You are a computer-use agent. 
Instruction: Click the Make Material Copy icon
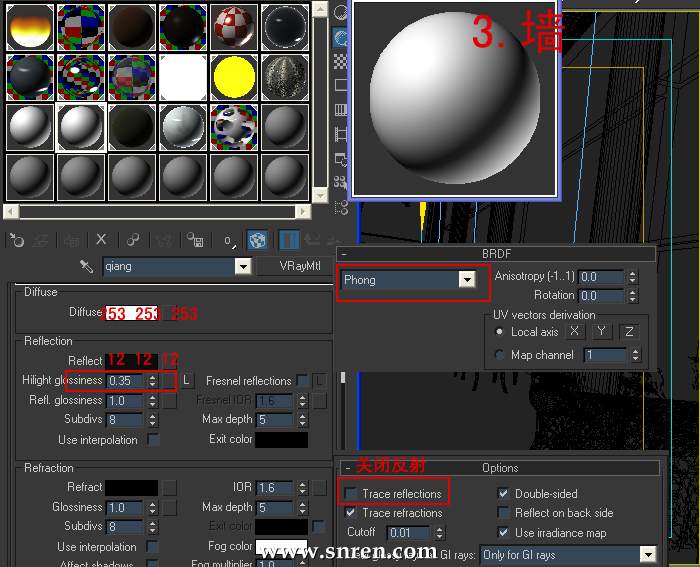133,241
